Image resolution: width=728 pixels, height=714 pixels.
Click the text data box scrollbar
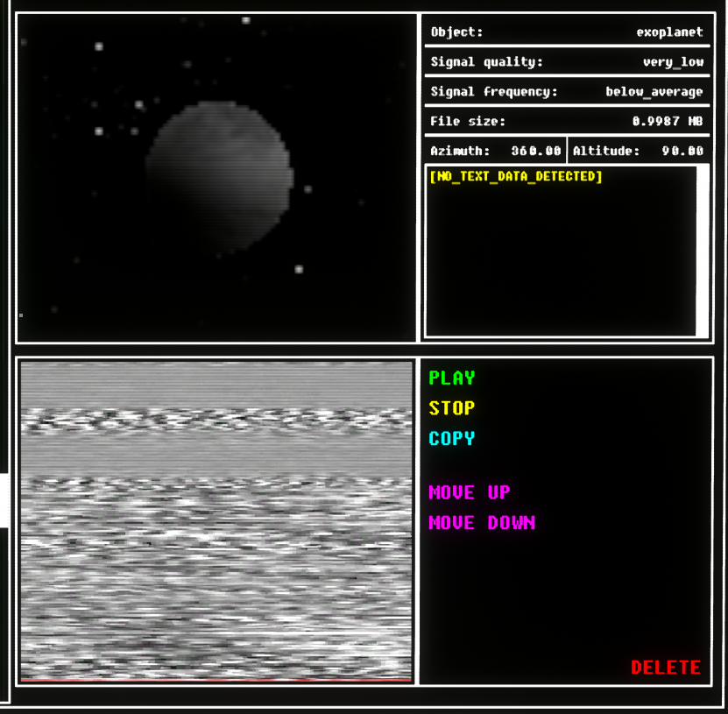pyautogui.click(x=702, y=250)
